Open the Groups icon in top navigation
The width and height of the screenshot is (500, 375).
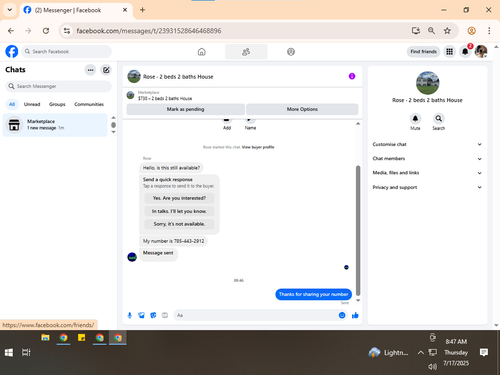coord(291,52)
